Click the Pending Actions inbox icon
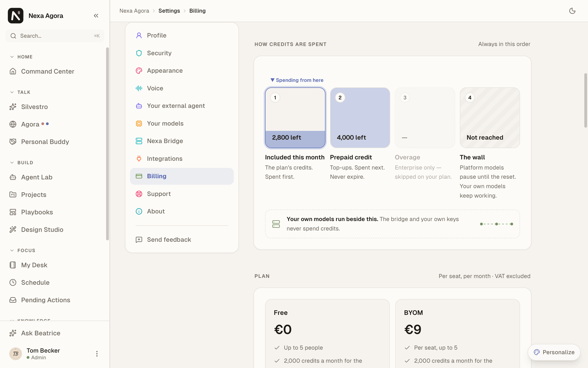 (13, 300)
